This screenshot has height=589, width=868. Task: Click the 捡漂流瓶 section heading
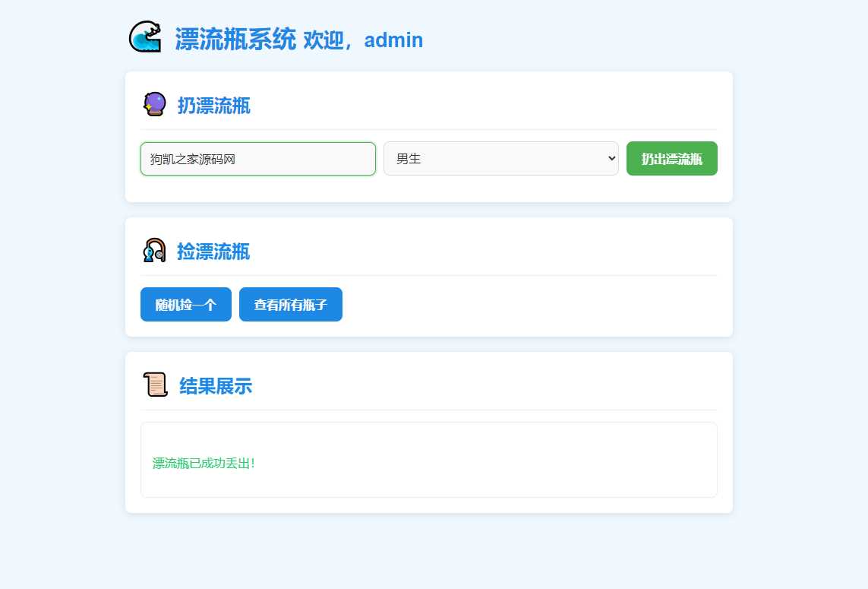[x=214, y=252]
